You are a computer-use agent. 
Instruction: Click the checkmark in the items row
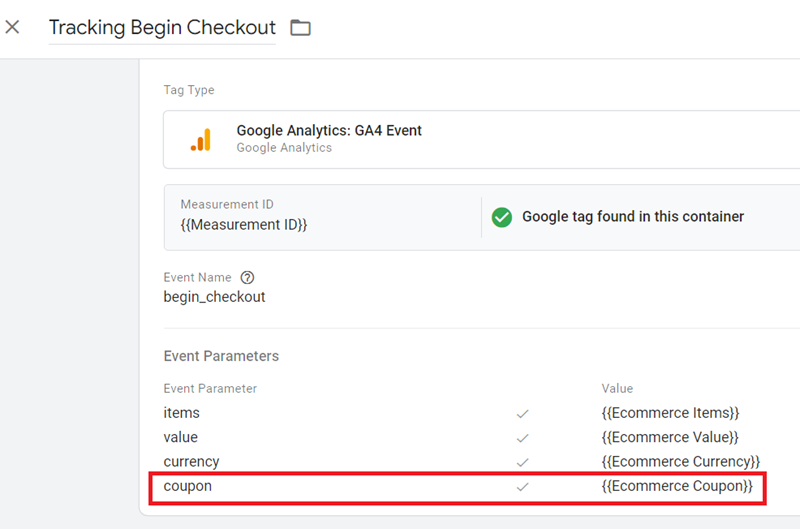(522, 414)
